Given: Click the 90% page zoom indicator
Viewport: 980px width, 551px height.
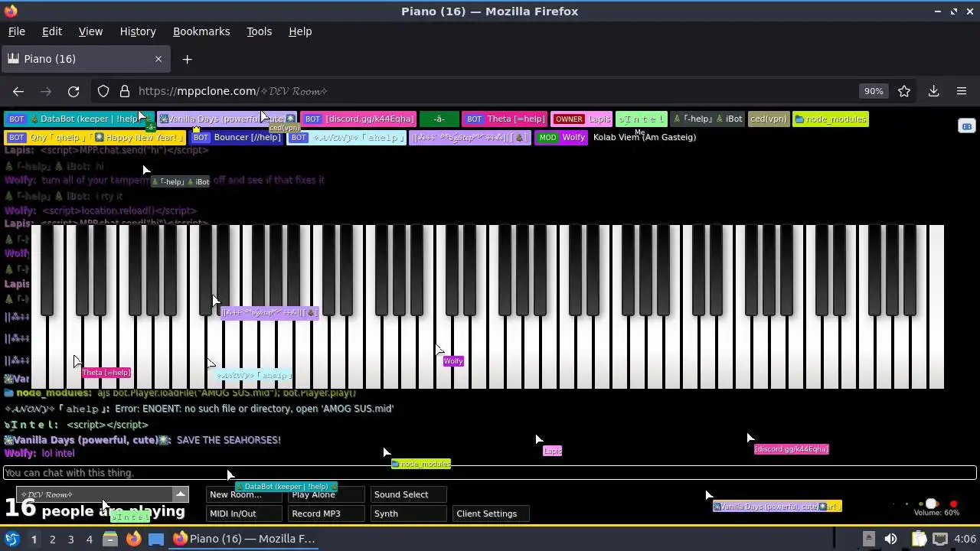Looking at the screenshot, I should pos(874,91).
